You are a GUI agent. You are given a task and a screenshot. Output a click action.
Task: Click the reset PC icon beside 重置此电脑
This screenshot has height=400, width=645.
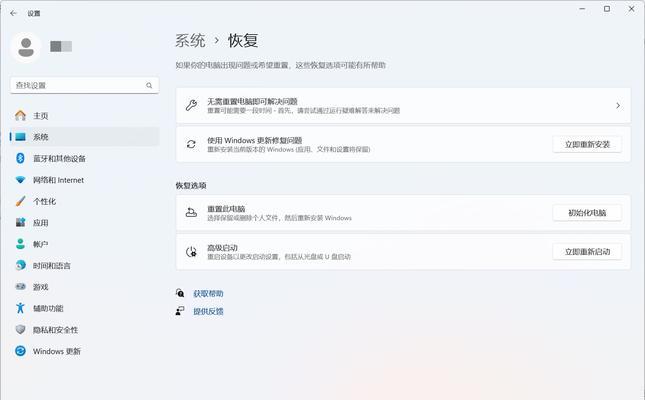click(x=191, y=213)
